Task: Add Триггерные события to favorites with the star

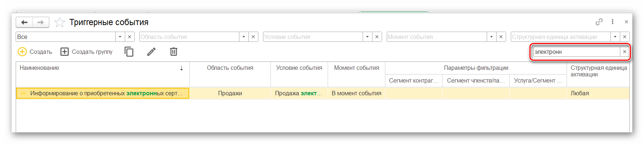Action: click(59, 23)
